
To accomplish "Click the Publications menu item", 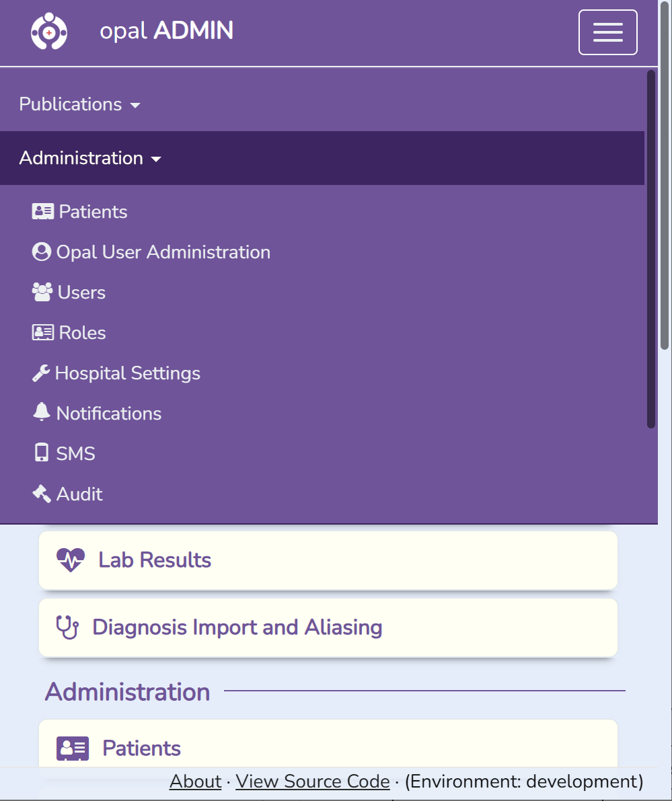I will click(x=71, y=104).
